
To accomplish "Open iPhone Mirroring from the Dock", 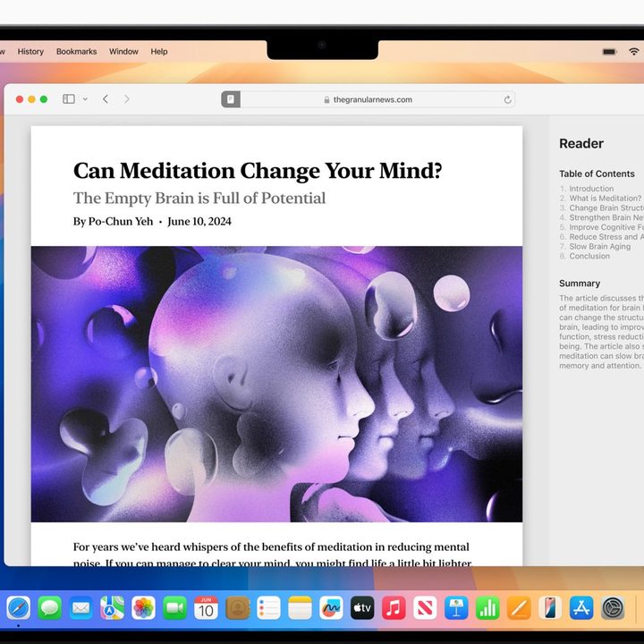I will pos(550,608).
